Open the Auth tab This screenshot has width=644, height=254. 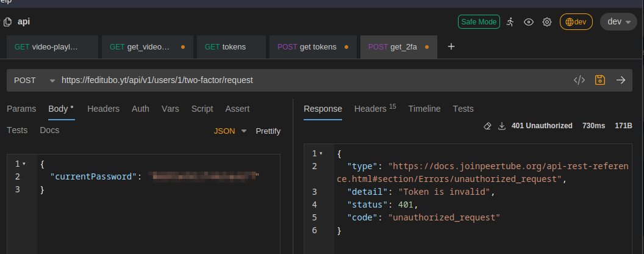pyautogui.click(x=140, y=109)
